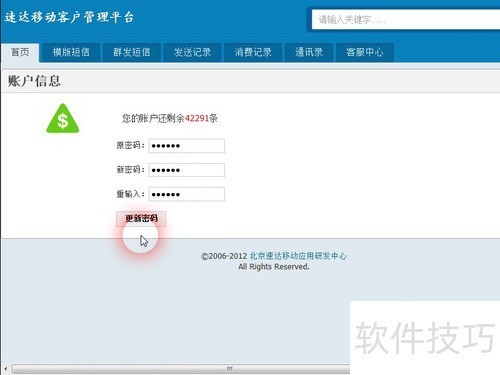Screen dimensions: 500x375
Task: Click the green dollar account icon
Action: click(x=63, y=119)
